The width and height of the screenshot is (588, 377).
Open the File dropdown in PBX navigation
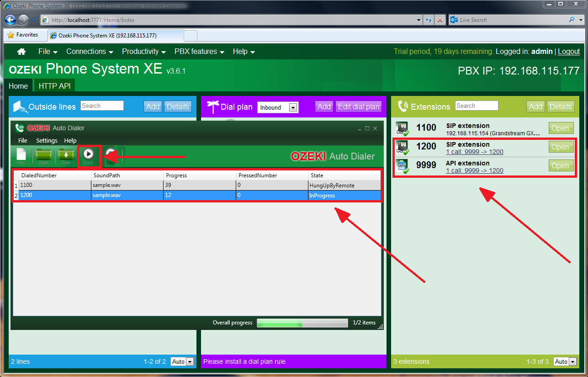[x=48, y=52]
